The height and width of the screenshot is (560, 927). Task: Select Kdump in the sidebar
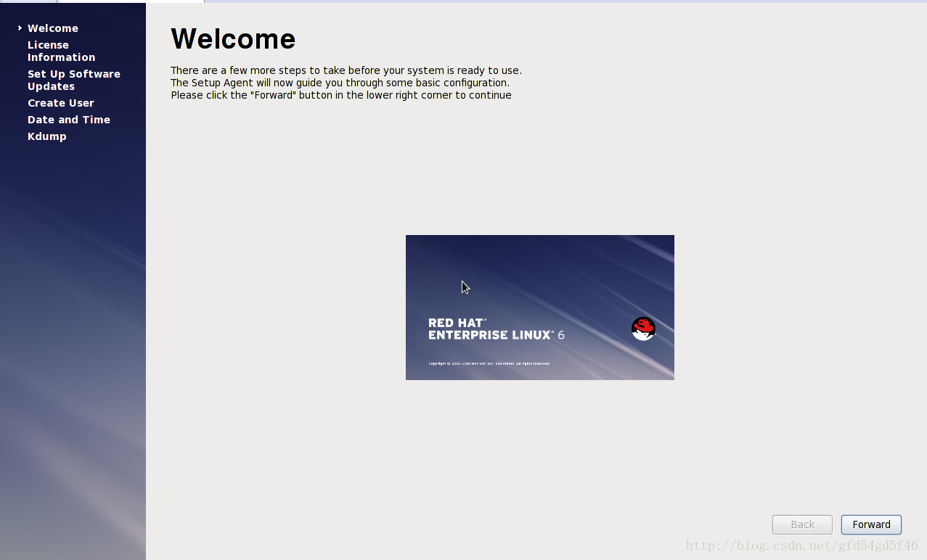pyautogui.click(x=47, y=136)
